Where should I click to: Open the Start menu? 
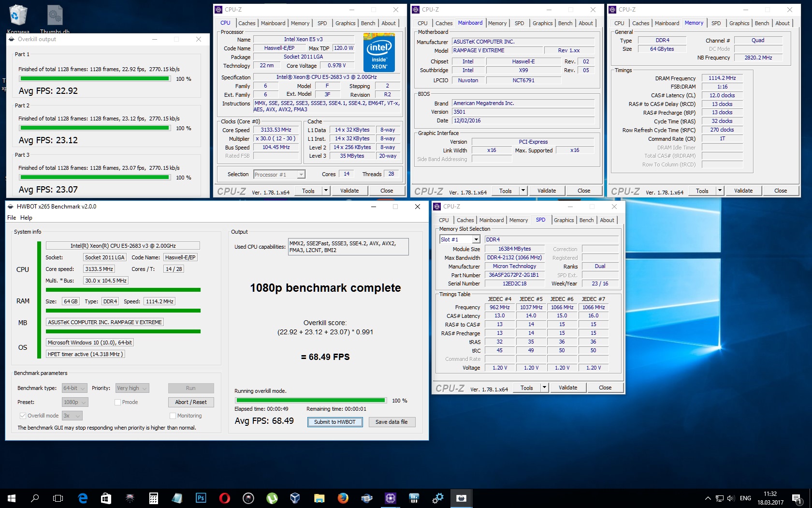coord(12,498)
